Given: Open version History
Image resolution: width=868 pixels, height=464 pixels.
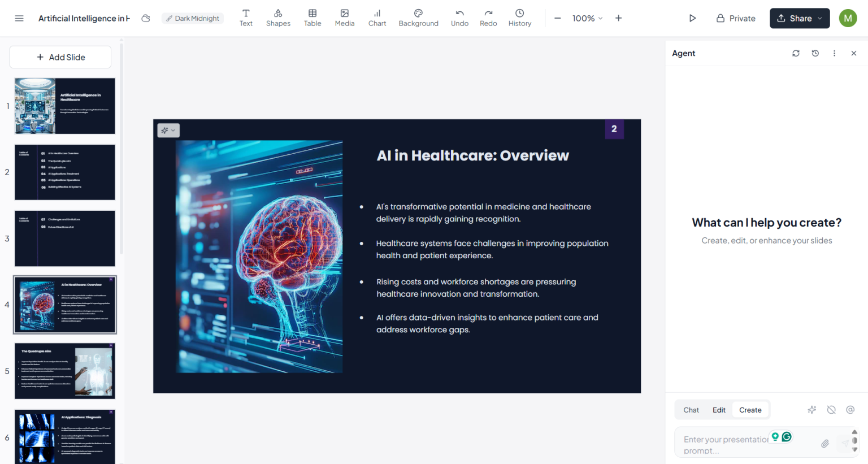Looking at the screenshot, I should tap(520, 18).
